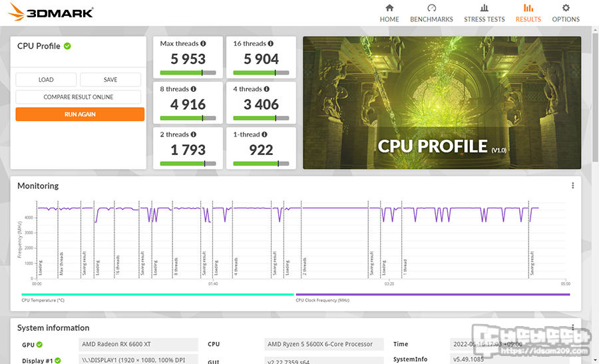The image size is (599, 364).
Task: Click green check next to GPU
Action: click(39, 345)
